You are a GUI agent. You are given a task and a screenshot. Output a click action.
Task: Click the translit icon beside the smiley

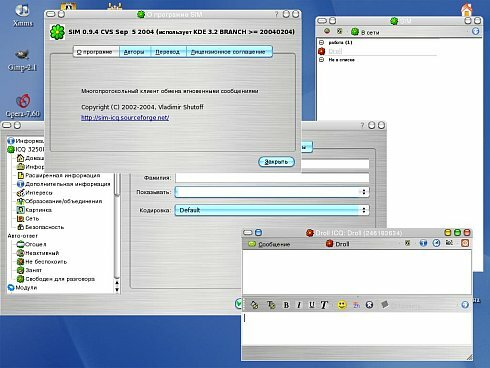coord(356,305)
